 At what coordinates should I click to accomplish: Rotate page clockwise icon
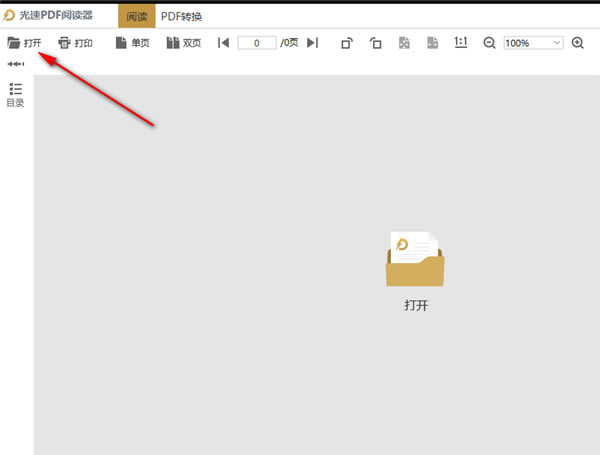(347, 43)
